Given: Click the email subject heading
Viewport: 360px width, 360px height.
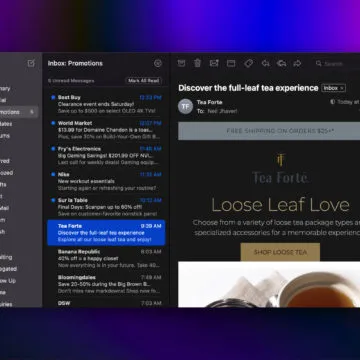Looking at the screenshot, I should point(248,88).
